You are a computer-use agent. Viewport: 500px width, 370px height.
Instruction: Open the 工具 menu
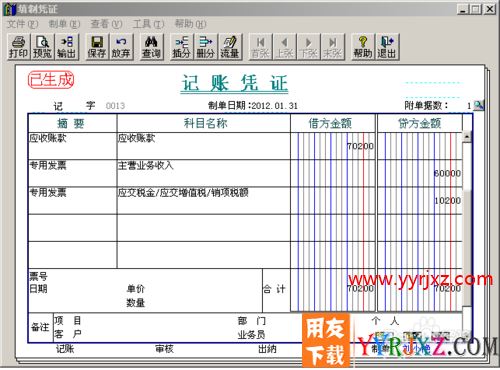[148, 24]
